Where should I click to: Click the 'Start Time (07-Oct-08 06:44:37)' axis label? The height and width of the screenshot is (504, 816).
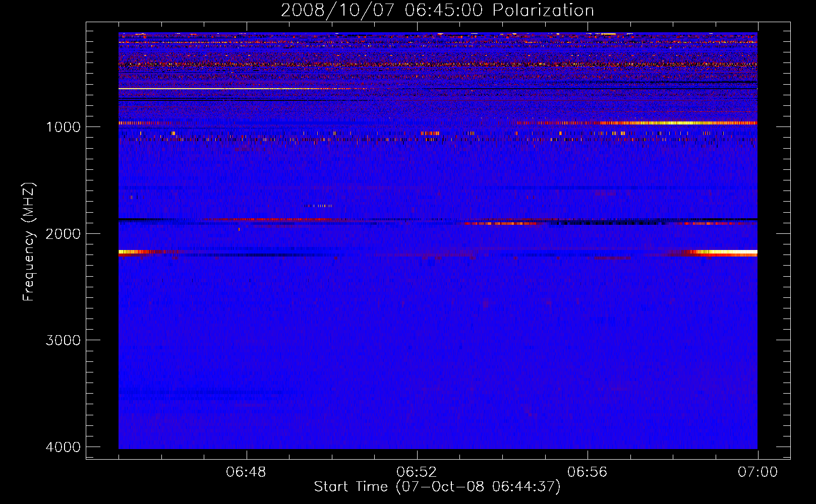point(437,486)
